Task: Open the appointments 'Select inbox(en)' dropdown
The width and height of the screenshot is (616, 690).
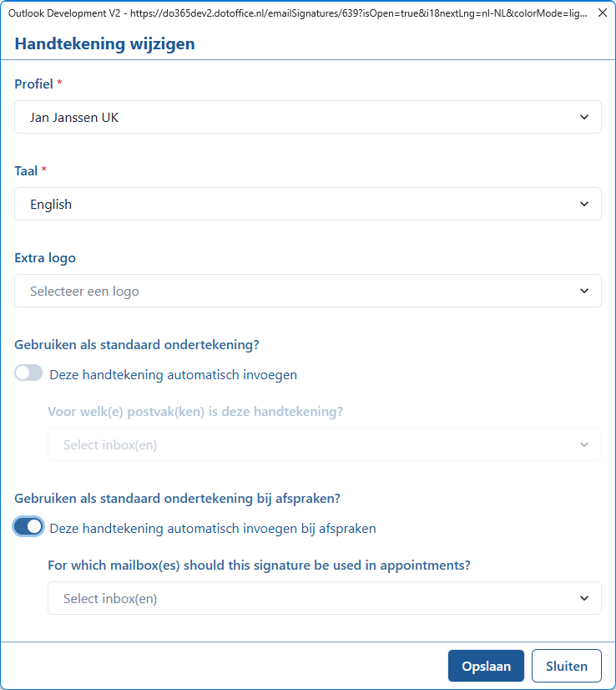Action: [x=325, y=598]
